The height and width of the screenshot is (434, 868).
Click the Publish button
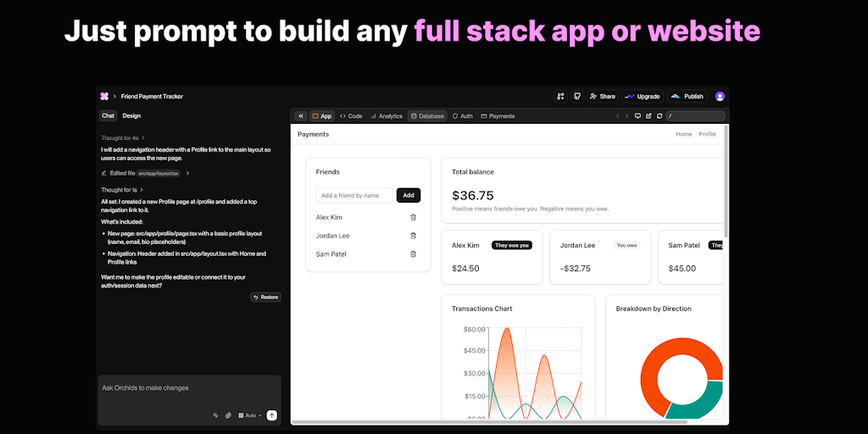coord(687,97)
